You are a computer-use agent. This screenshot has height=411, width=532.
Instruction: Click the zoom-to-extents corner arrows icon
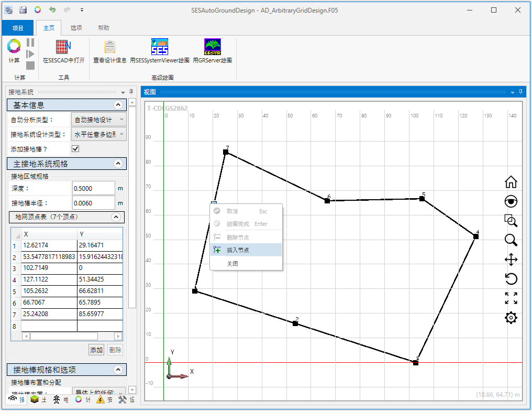pyautogui.click(x=511, y=298)
